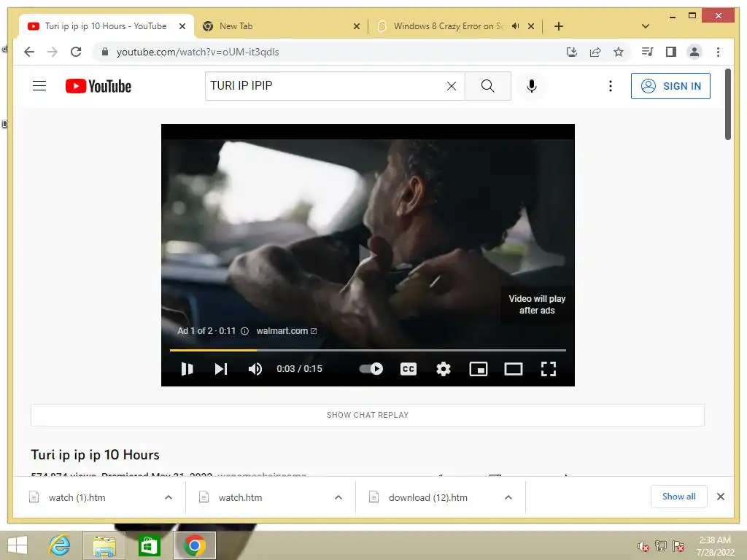Enter full screen video mode
Screen dimensions: 747x560
coord(549,369)
